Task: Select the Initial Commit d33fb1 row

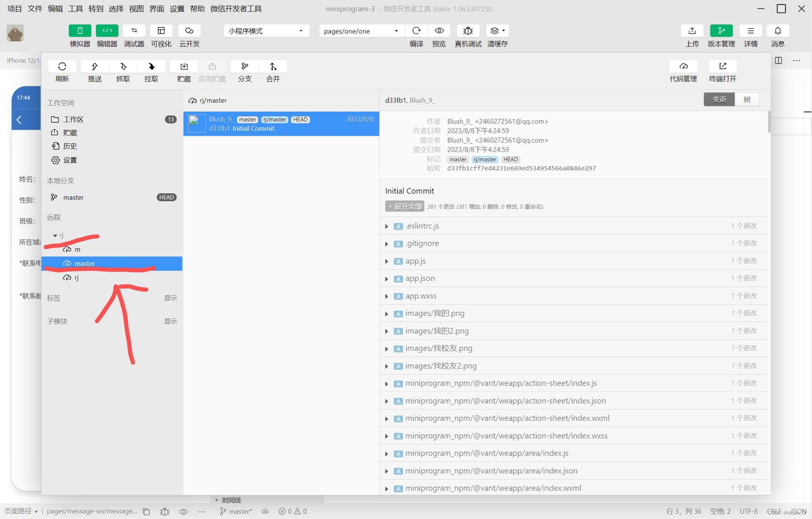Action: pyautogui.click(x=281, y=124)
